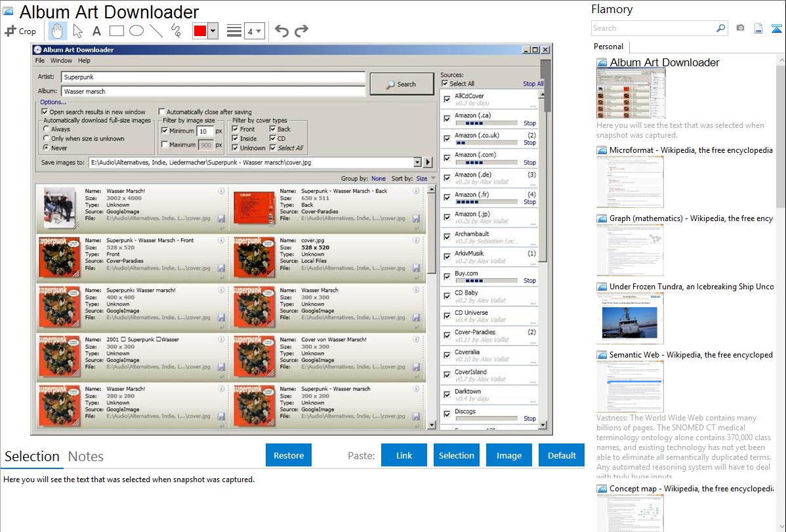Image resolution: width=786 pixels, height=532 pixels.
Task: Open the File menu
Action: (x=39, y=60)
